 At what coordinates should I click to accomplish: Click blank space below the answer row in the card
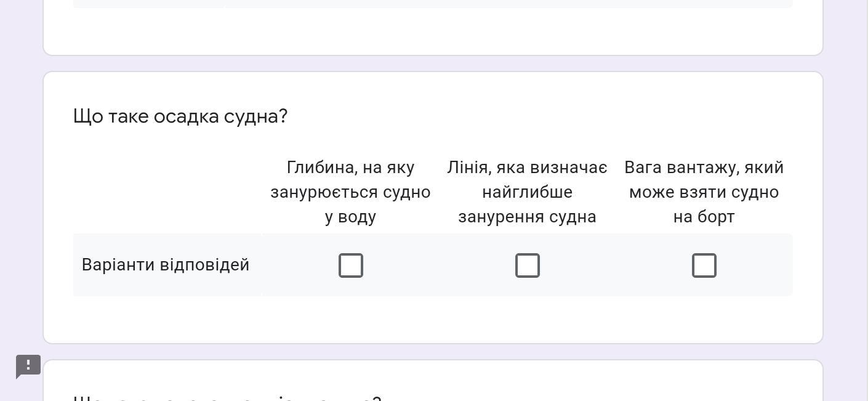pos(432,320)
